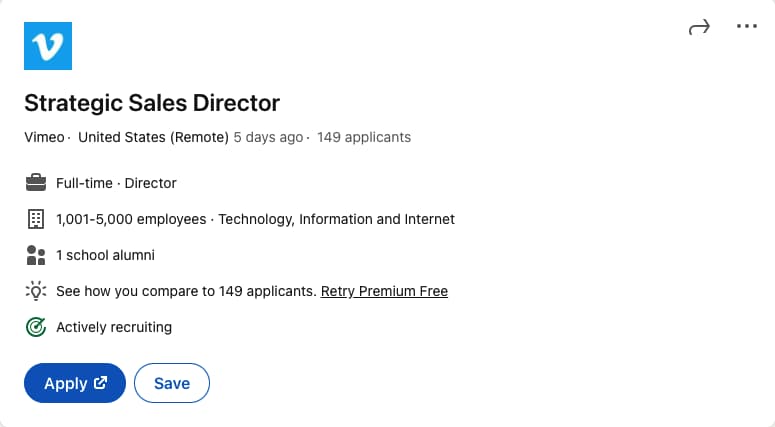This screenshot has width=775, height=427.
Task: Click the building company size icon
Action: click(36, 219)
